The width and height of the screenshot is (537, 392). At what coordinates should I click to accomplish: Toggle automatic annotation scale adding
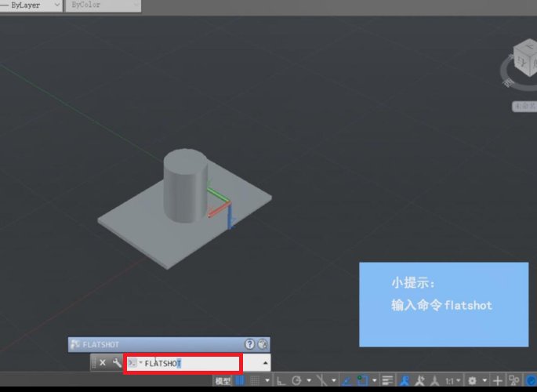click(420, 381)
